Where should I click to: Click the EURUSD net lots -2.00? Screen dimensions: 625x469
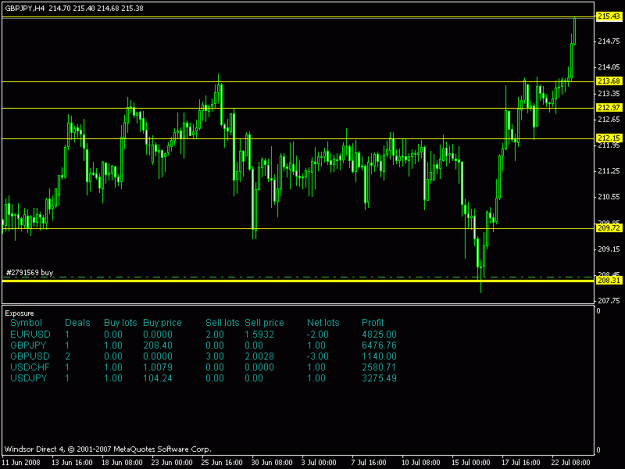(318, 334)
